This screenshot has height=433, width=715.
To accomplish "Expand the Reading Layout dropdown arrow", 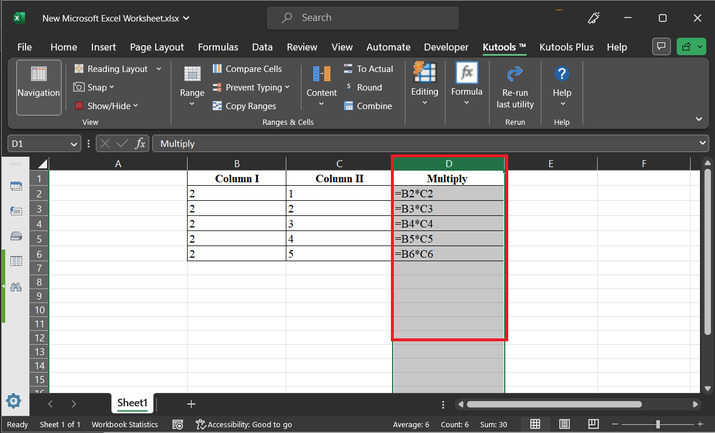I will pyautogui.click(x=159, y=69).
